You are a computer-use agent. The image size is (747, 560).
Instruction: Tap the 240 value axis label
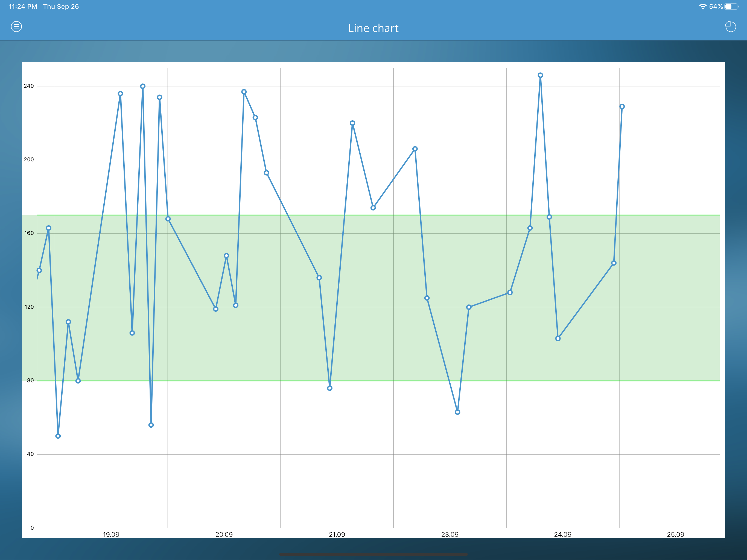click(x=29, y=86)
